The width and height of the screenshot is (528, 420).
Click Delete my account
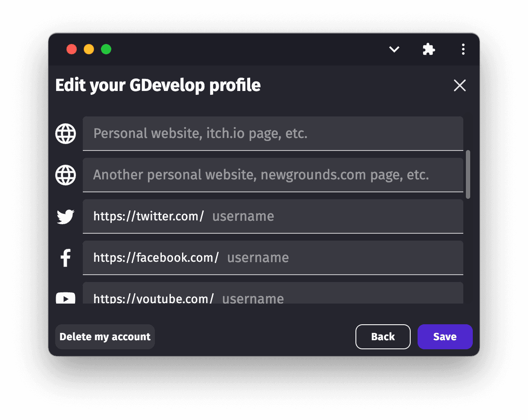tap(104, 336)
